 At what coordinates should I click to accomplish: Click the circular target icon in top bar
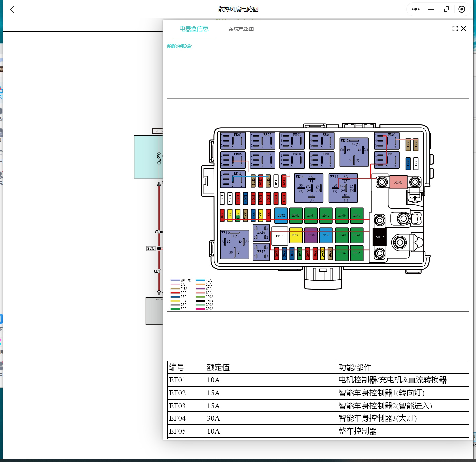click(x=462, y=9)
